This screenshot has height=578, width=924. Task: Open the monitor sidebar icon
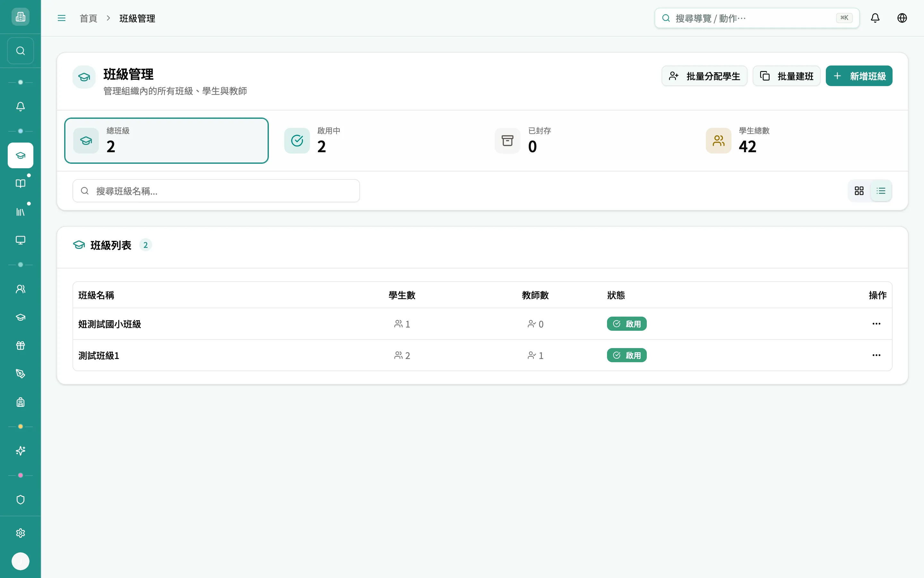coord(20,240)
